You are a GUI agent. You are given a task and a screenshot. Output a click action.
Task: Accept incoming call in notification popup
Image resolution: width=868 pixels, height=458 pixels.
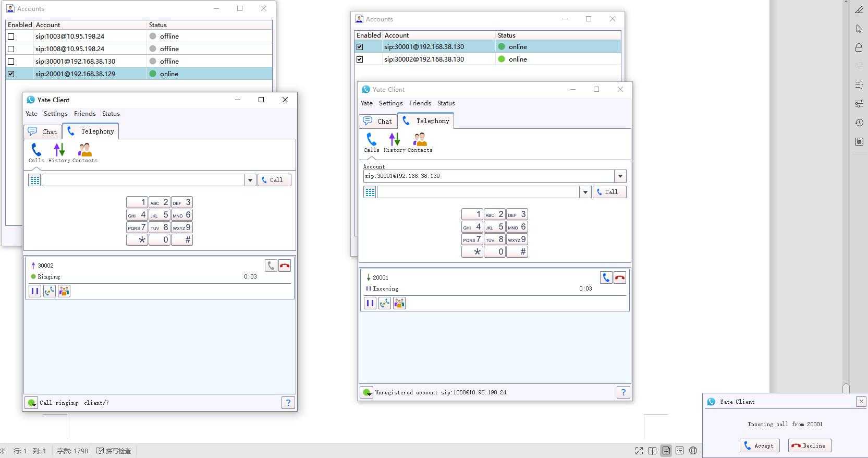tap(760, 445)
